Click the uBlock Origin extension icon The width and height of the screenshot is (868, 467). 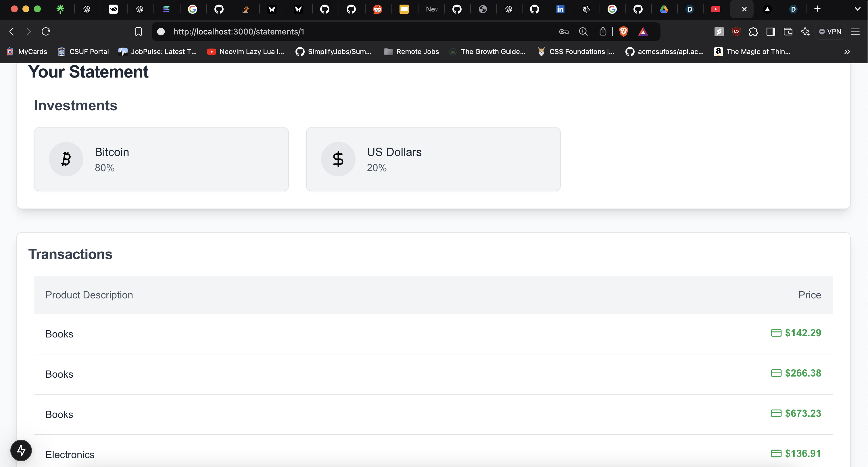[736, 32]
